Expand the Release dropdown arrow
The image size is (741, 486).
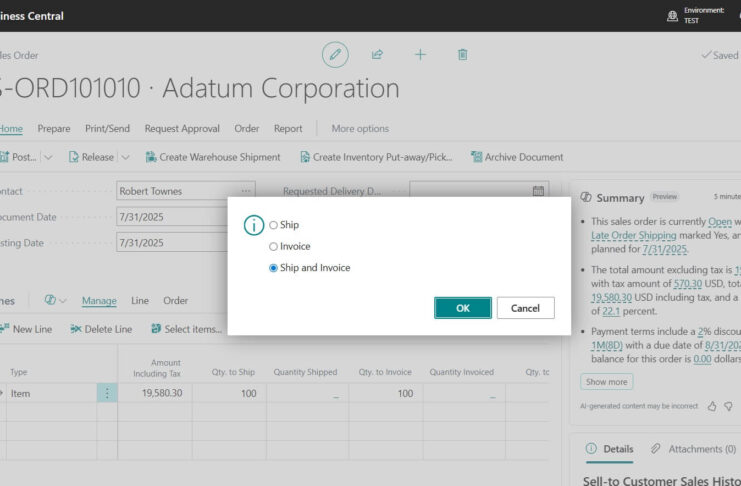[x=125, y=157]
